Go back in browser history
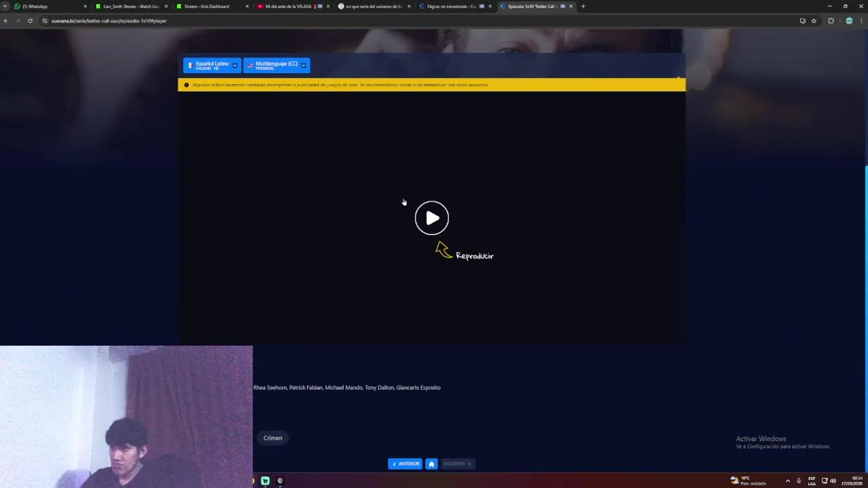Screen dimensions: 868x488 5,21
